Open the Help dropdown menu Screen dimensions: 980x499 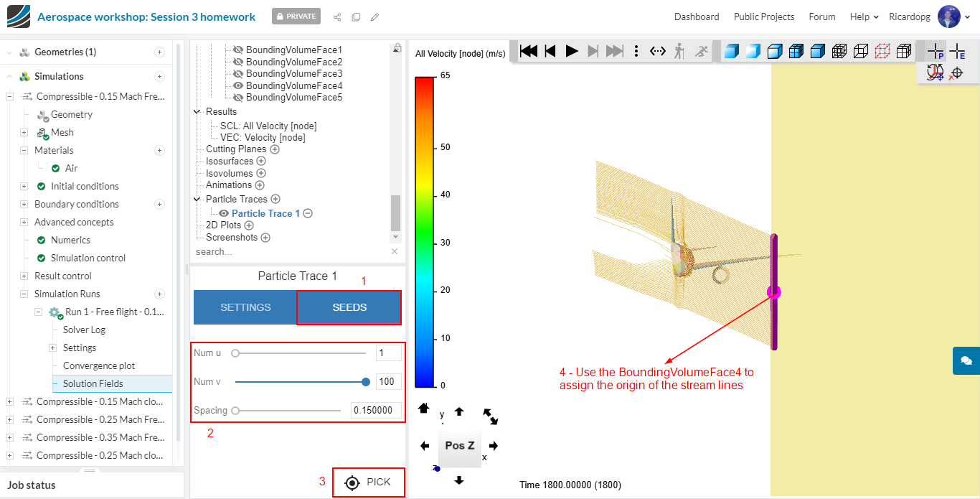(x=864, y=17)
